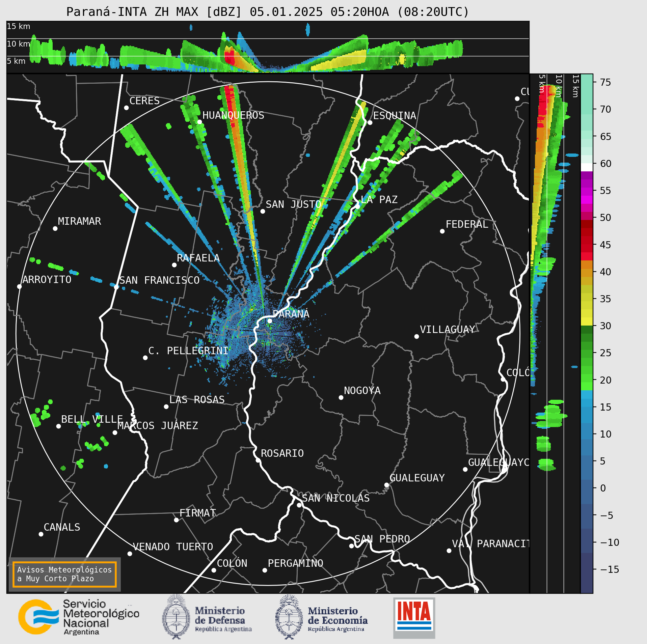The width and height of the screenshot is (647, 644).
Task: Click the Ministerio de Economía emblem
Action: (x=289, y=617)
